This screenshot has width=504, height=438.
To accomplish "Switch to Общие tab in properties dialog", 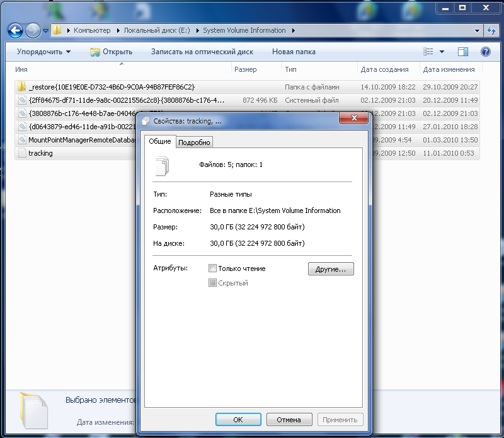I will point(160,141).
